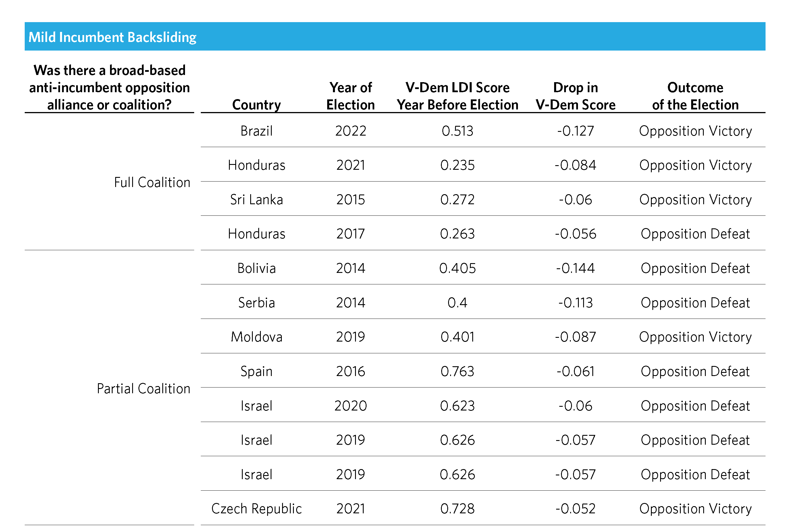Click the "Spain" country cell
Viewport: 798px width, 532px height.
257,371
